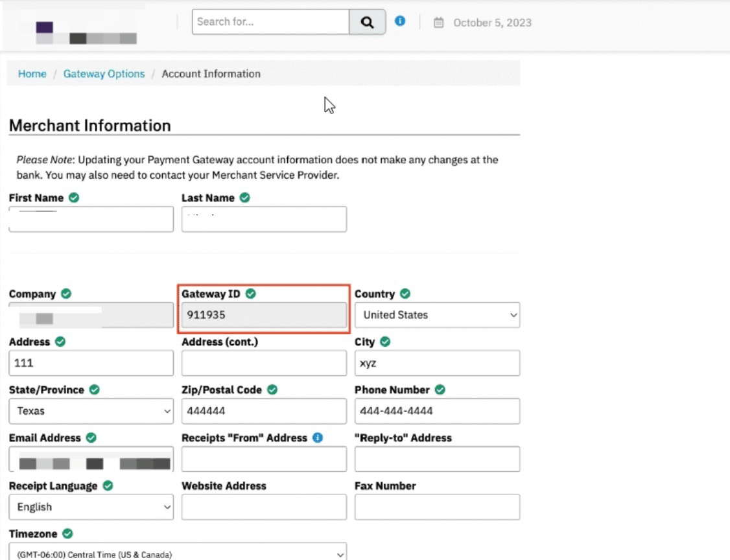Viewport: 730px width, 560px height.
Task: Click the Address (cont.) input box
Action: click(264, 363)
